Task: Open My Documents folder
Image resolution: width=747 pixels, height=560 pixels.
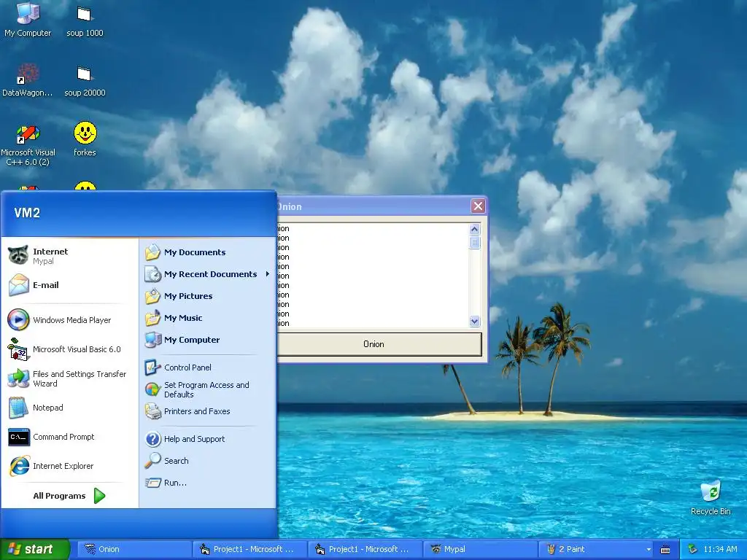Action: (208, 252)
